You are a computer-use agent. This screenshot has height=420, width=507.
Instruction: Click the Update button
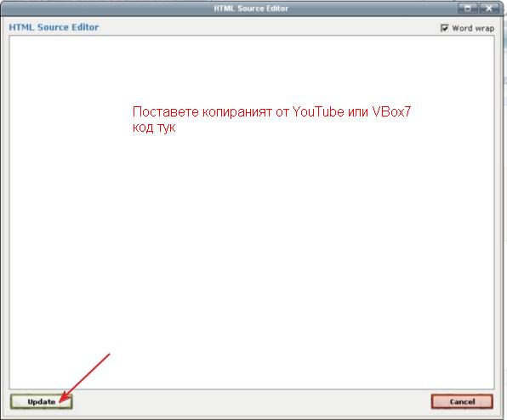[41, 401]
